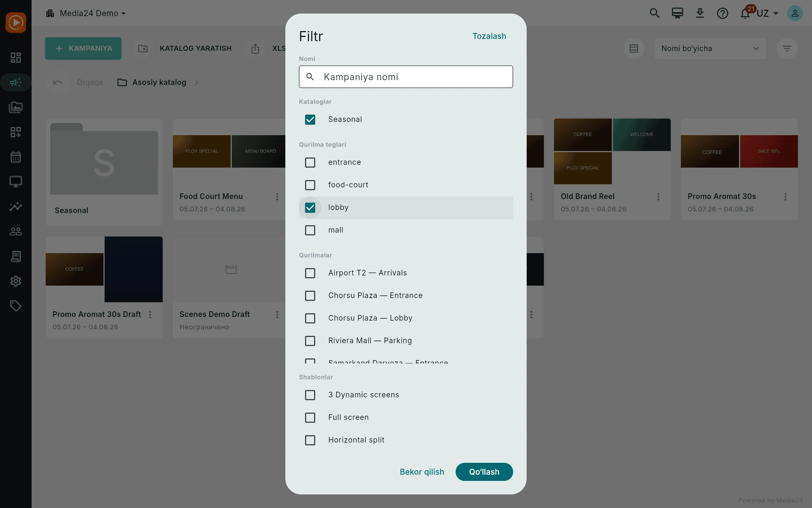The height and width of the screenshot is (508, 812).
Task: Open the media library sidebar icon
Action: coord(16,107)
